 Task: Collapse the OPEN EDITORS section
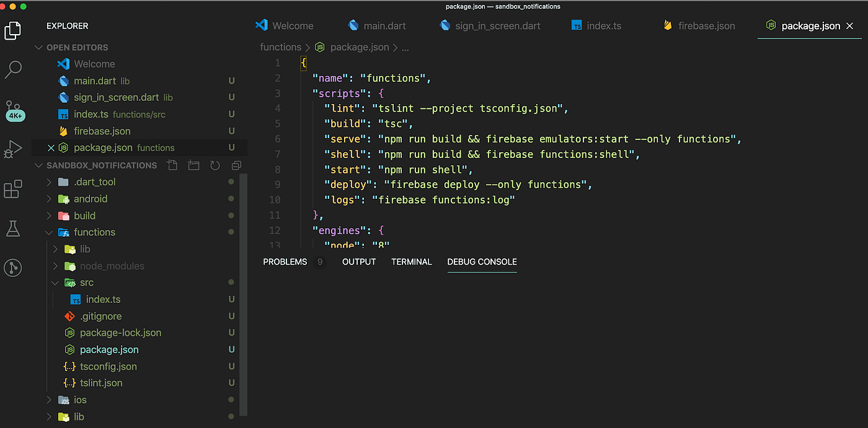38,47
